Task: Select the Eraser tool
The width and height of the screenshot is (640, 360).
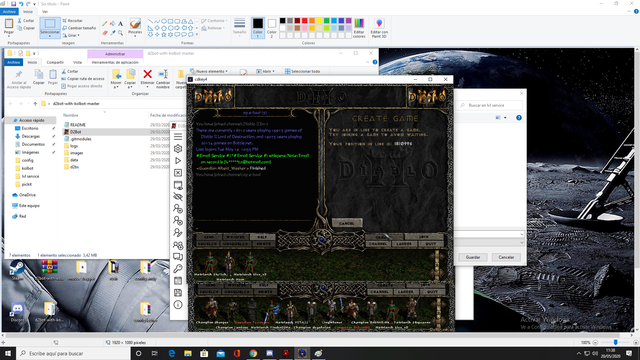Action: [x=105, y=33]
